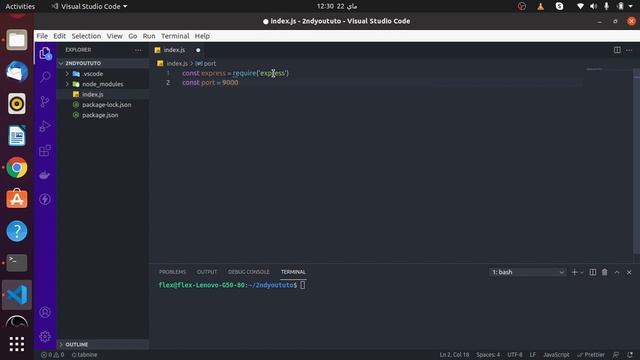This screenshot has height=360, width=640.
Task: Open index.js in the file tree
Action: 93,94
